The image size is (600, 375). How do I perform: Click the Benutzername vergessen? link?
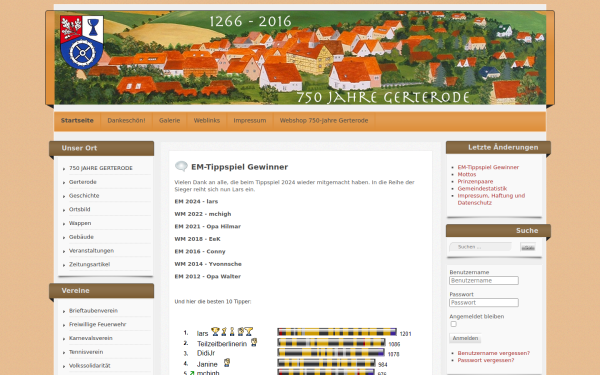(494, 353)
